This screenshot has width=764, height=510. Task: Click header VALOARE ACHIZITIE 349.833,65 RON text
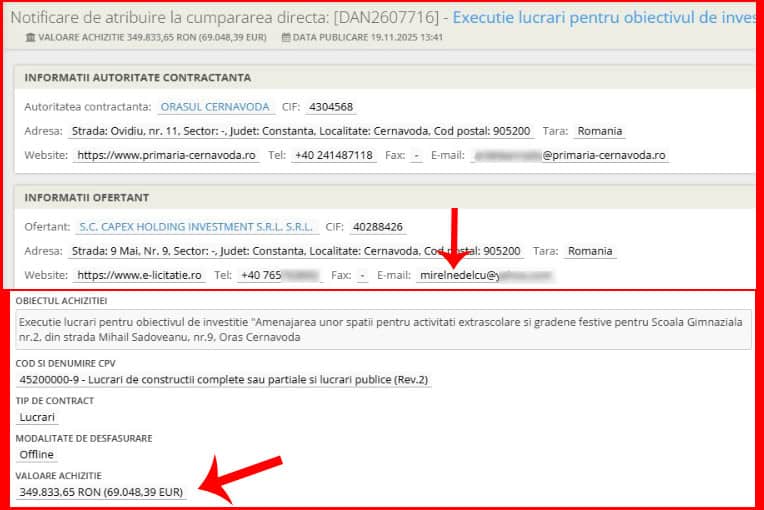pos(153,37)
